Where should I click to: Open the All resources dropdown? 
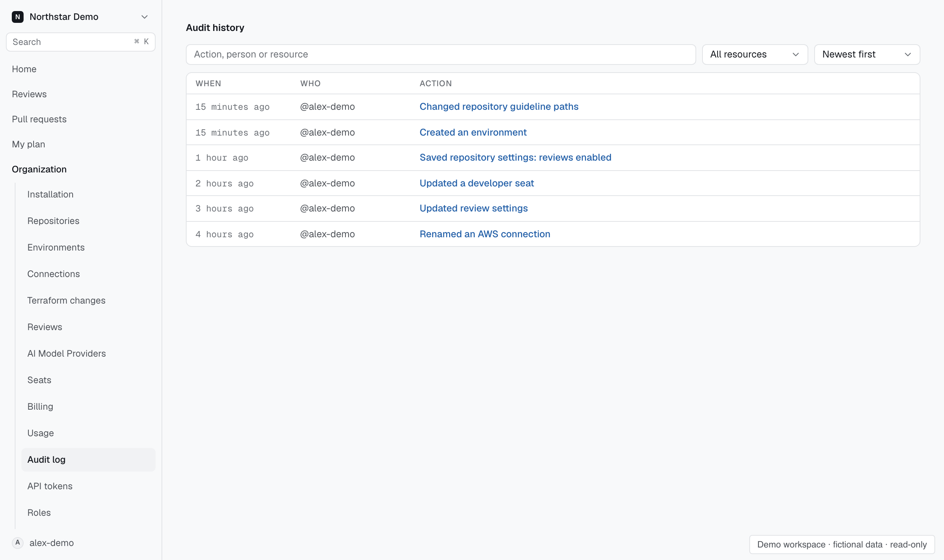tap(755, 54)
